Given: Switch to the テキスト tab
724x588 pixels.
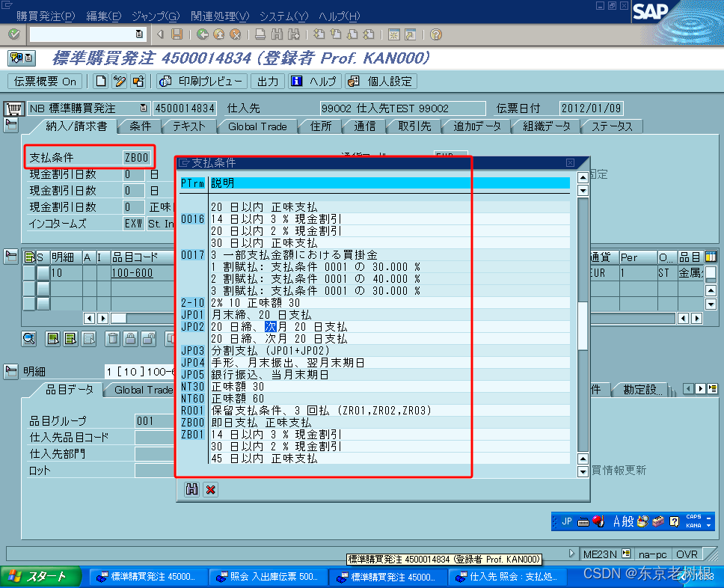Looking at the screenshot, I should point(188,126).
